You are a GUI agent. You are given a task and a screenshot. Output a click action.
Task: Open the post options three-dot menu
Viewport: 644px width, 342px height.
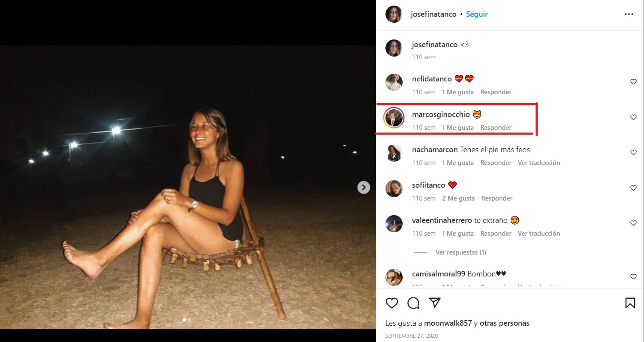629,14
